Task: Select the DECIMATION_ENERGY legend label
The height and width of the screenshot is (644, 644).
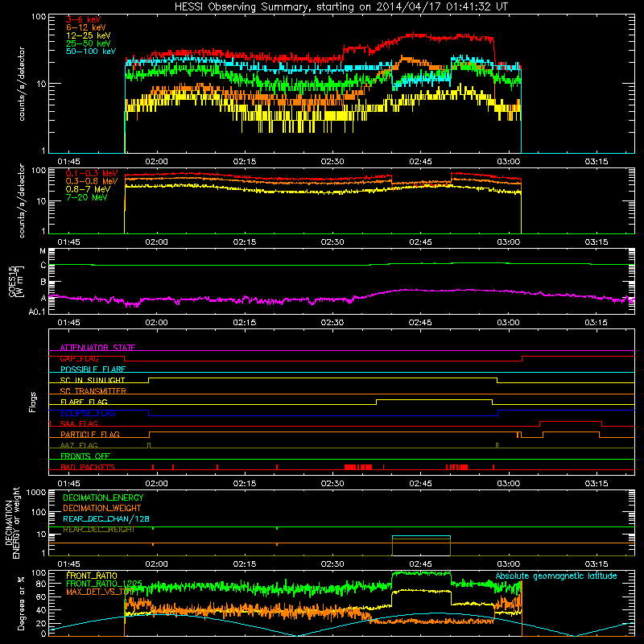Action: (x=103, y=497)
